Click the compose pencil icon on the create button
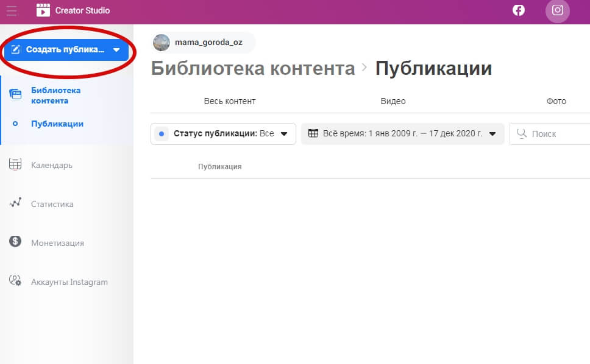Image resolution: width=590 pixels, height=364 pixels. (x=15, y=49)
